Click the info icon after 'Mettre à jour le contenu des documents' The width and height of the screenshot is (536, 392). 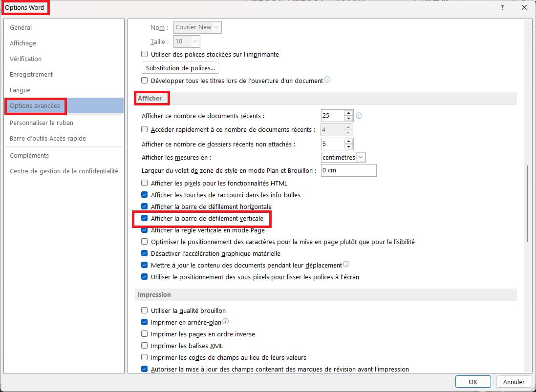(345, 264)
